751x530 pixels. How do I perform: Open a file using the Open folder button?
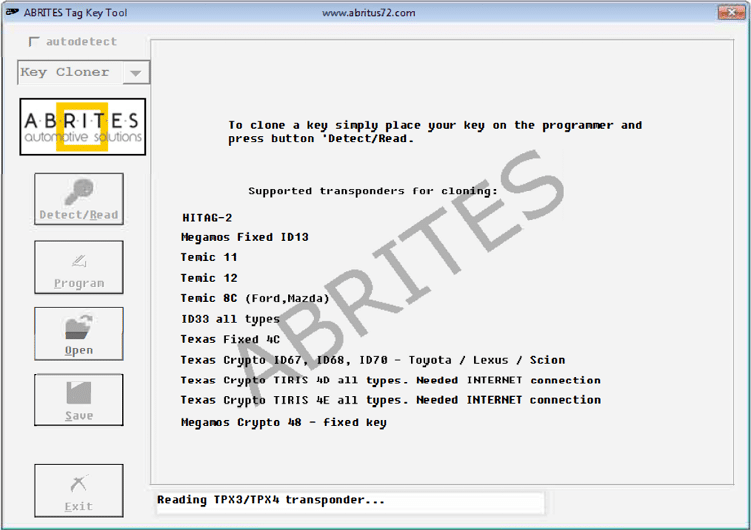79,333
